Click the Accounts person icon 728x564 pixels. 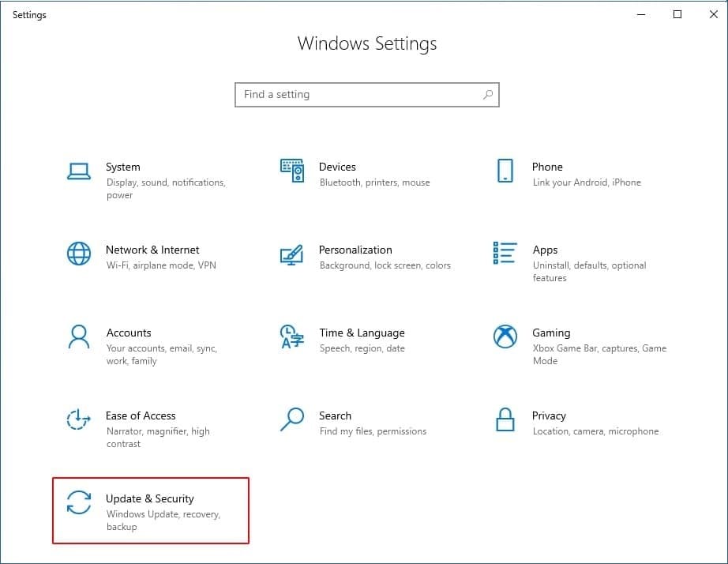pos(79,337)
